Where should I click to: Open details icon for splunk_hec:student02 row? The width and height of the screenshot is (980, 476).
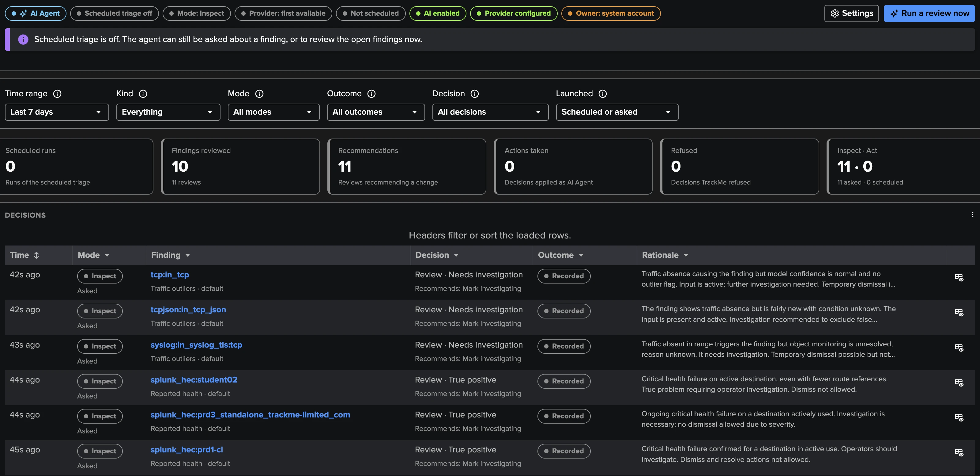click(959, 383)
